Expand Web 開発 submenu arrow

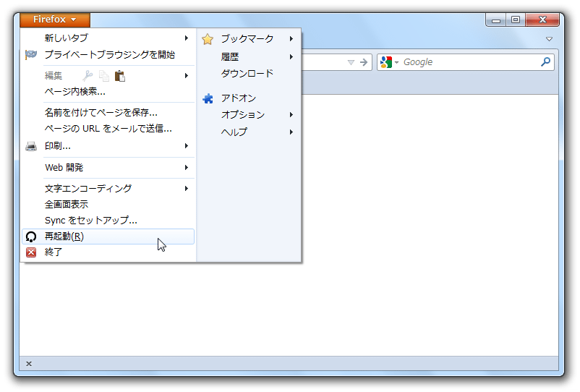pyautogui.click(x=187, y=168)
